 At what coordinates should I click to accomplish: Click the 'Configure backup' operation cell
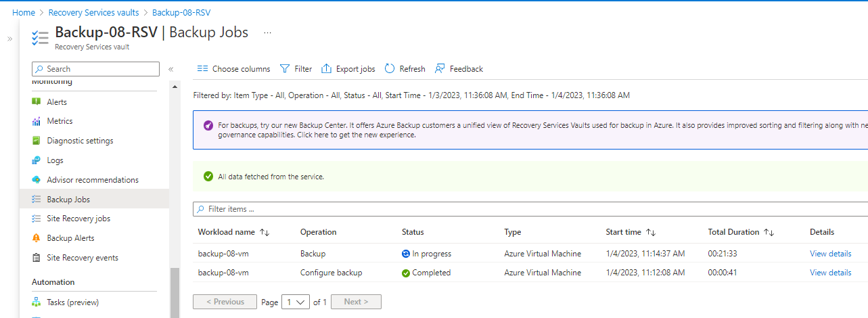(331, 273)
